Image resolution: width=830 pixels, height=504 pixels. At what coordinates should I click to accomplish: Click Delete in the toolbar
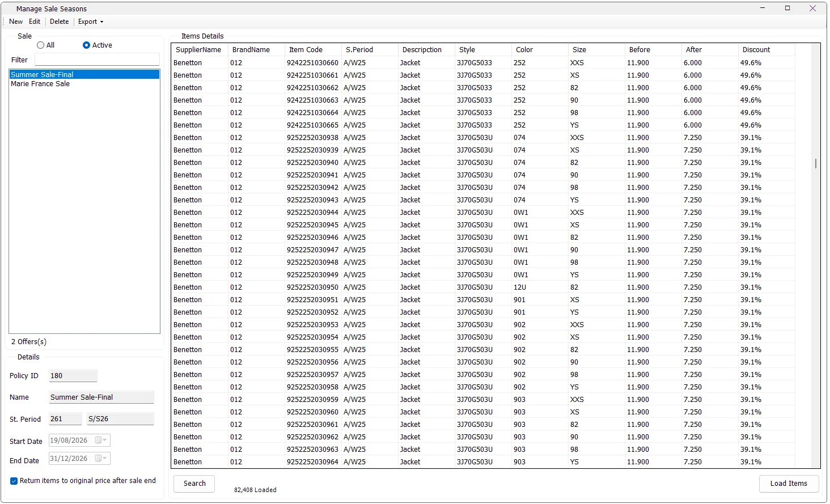point(59,22)
